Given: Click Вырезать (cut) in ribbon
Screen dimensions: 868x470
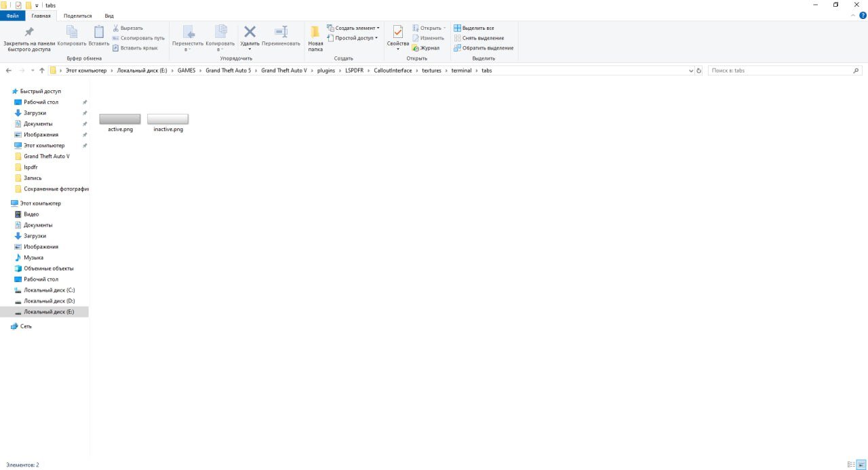Looking at the screenshot, I should click(x=127, y=28).
